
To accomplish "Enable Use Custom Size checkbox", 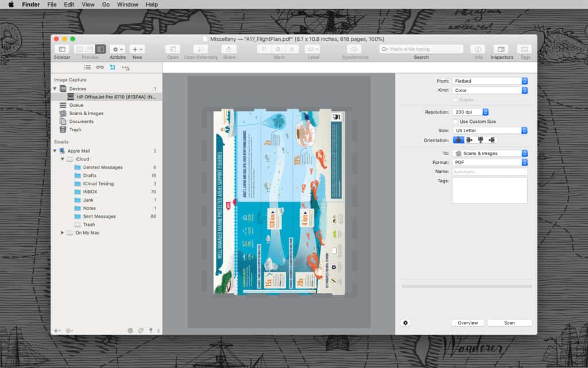I will pyautogui.click(x=455, y=122).
